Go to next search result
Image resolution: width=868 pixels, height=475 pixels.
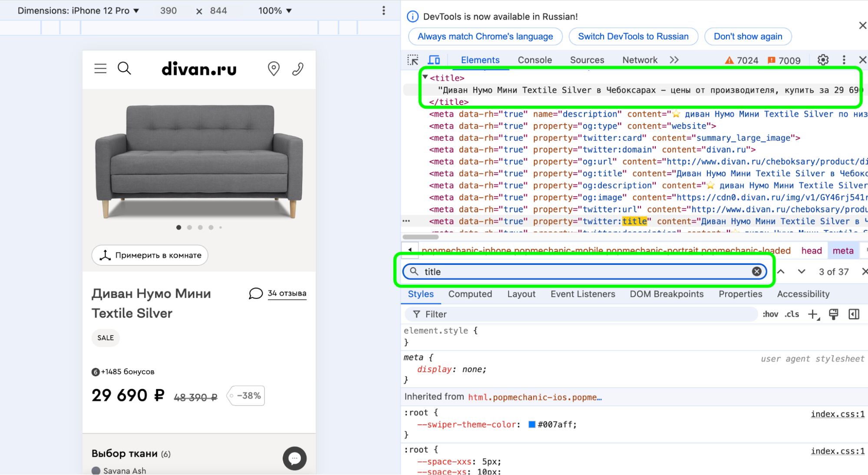(802, 271)
